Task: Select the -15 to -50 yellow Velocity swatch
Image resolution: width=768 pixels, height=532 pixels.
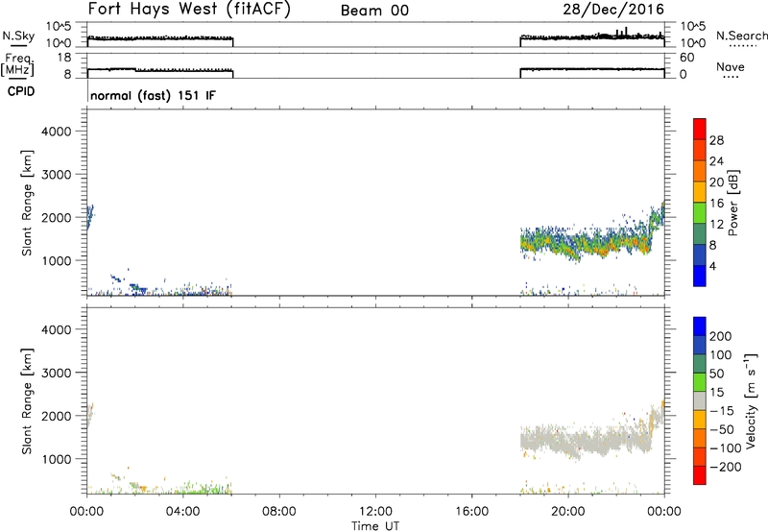Action: 700,420
